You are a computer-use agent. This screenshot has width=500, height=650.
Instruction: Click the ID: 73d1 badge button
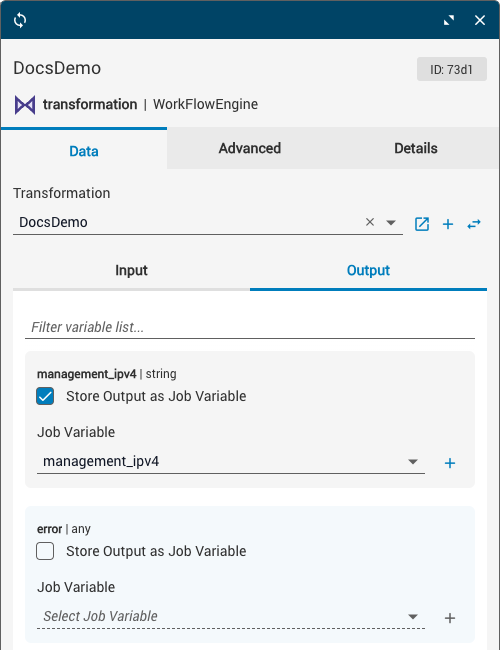click(x=451, y=69)
